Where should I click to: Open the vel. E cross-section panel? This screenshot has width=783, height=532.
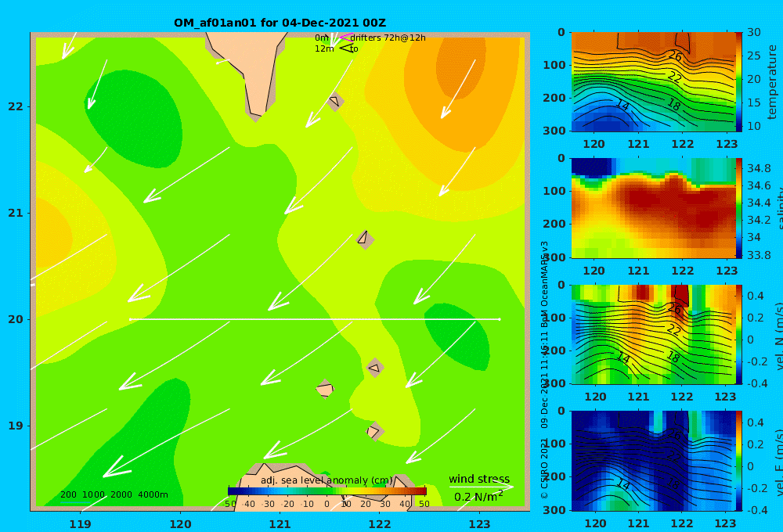pos(653,461)
